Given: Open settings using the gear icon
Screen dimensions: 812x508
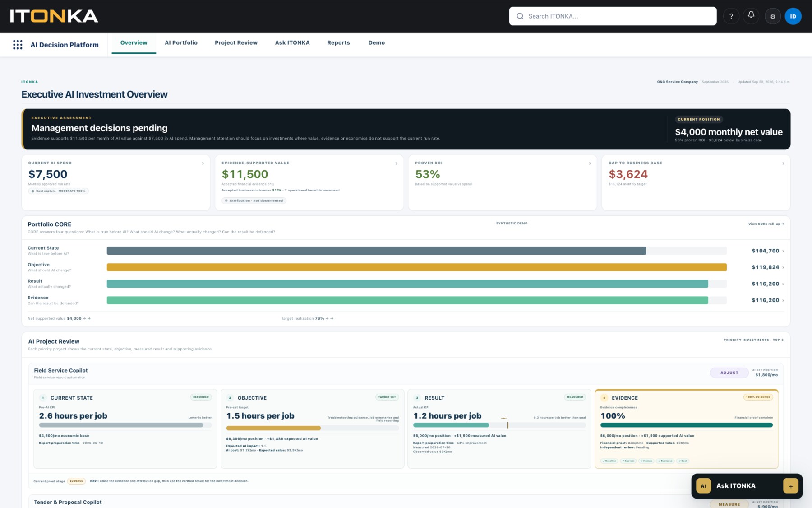Looking at the screenshot, I should point(773,16).
